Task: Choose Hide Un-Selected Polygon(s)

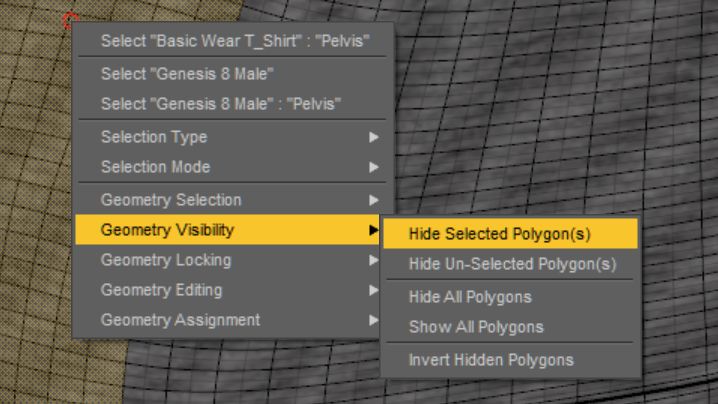Action: pos(510,264)
